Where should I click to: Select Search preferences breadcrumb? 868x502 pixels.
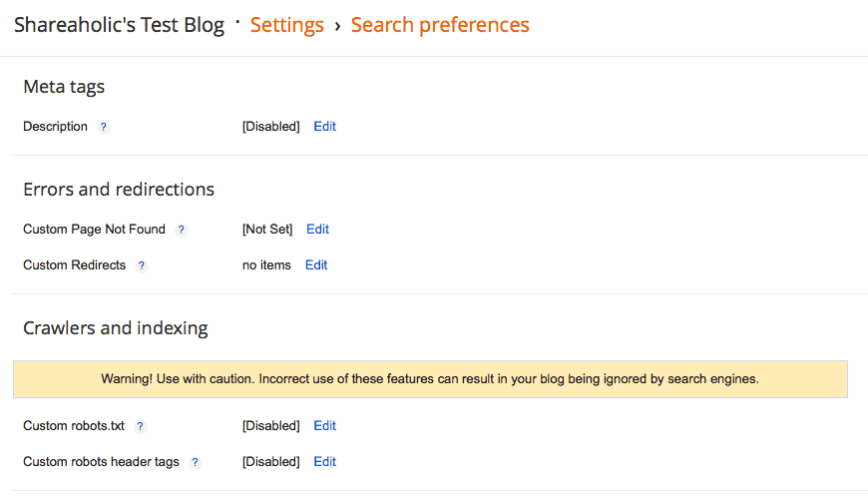440,25
